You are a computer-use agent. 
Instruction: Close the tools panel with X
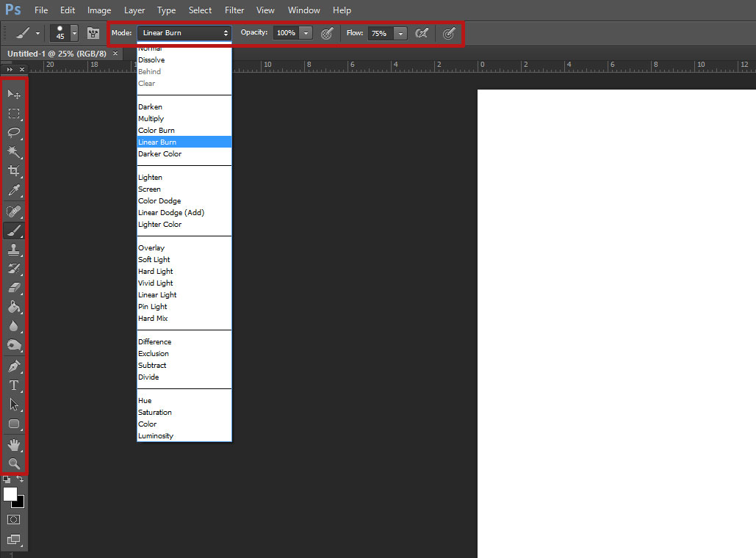pos(22,70)
